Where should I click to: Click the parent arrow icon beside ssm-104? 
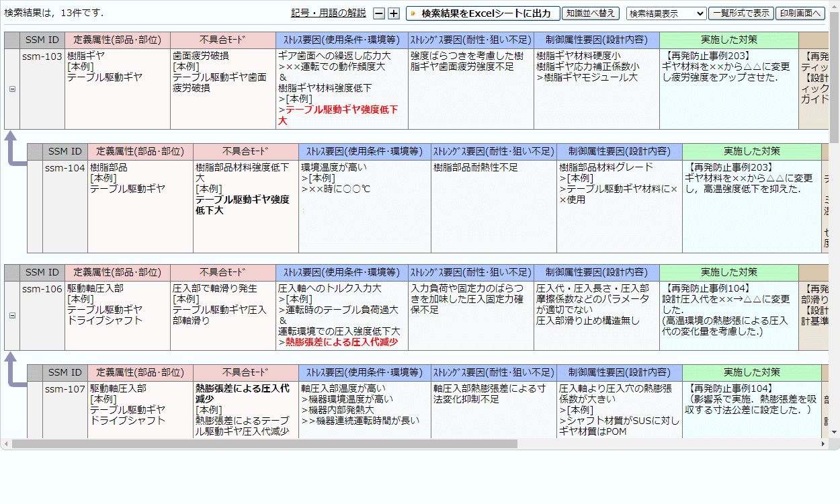(13, 148)
